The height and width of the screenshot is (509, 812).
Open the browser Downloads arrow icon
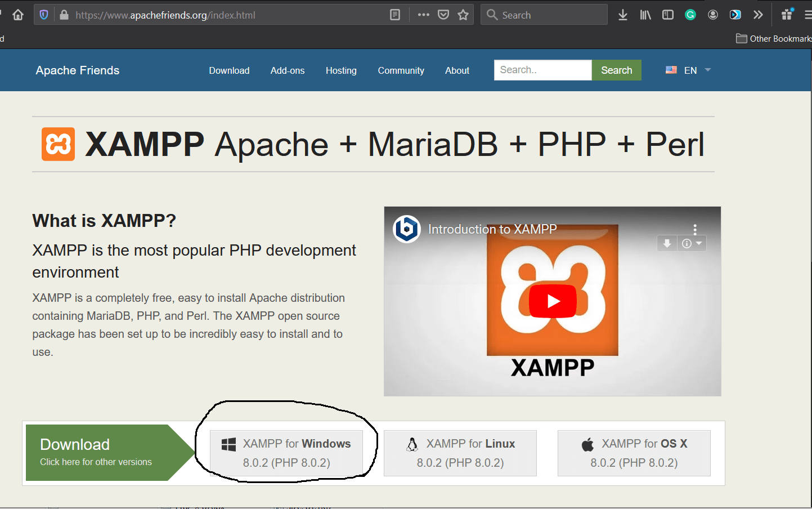(x=623, y=15)
